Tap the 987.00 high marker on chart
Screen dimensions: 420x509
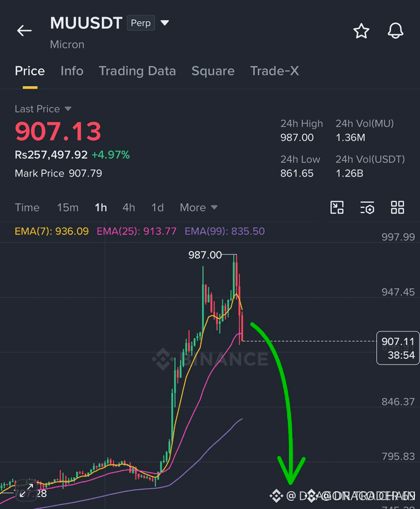(x=205, y=255)
